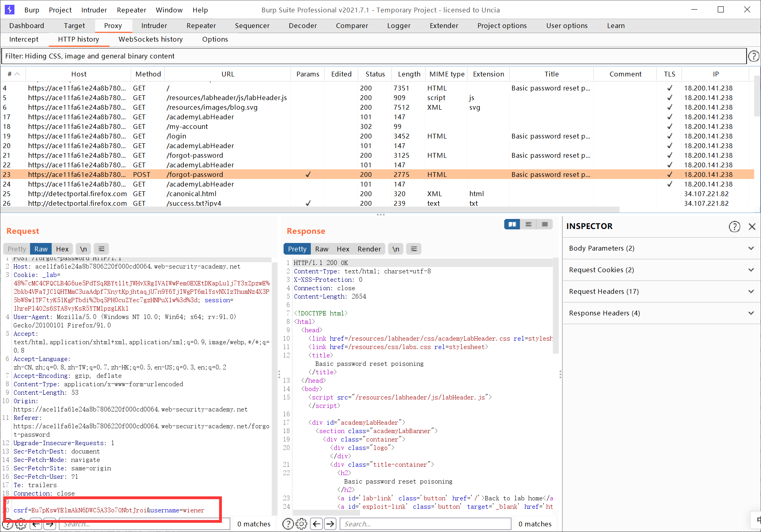Viewport: 761px width, 532px height.
Task: Click the history table horizontal scrollbar
Action: coord(310,209)
